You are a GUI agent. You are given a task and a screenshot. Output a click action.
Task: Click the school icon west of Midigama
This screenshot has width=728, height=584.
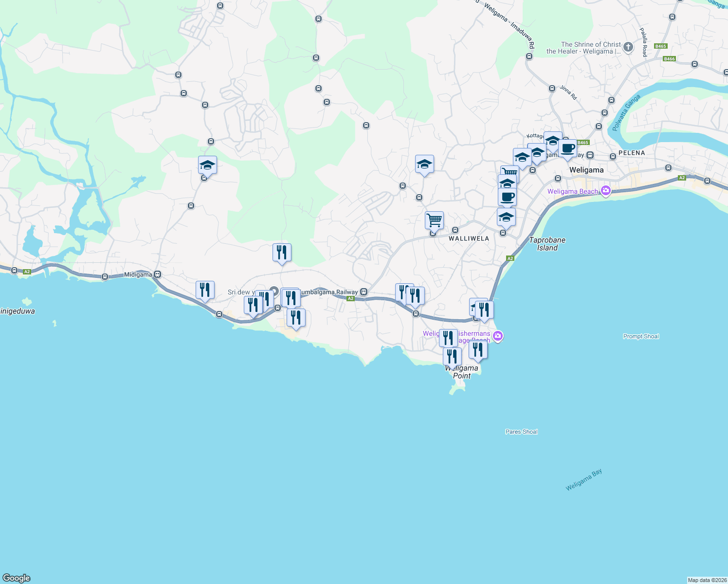point(207,165)
